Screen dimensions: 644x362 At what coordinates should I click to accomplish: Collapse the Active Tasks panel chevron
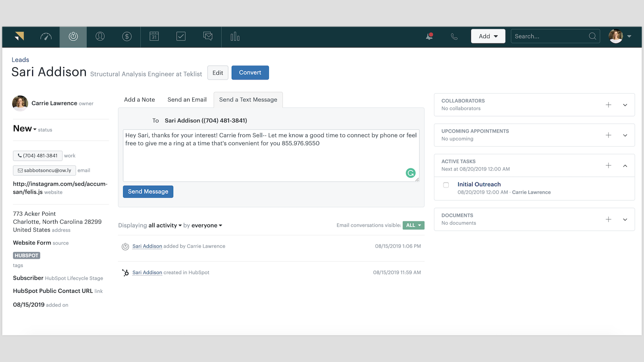[625, 165]
